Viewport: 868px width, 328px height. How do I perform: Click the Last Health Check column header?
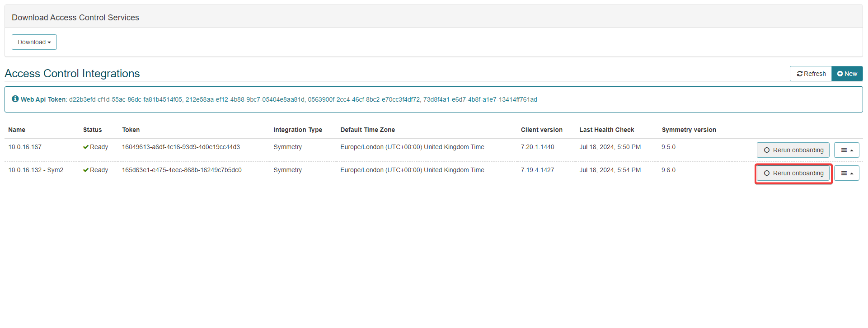click(606, 130)
